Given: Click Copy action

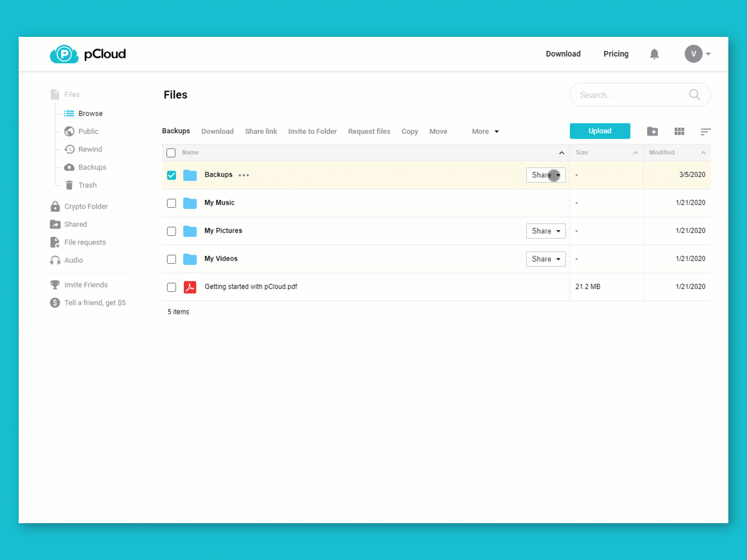Looking at the screenshot, I should (409, 132).
